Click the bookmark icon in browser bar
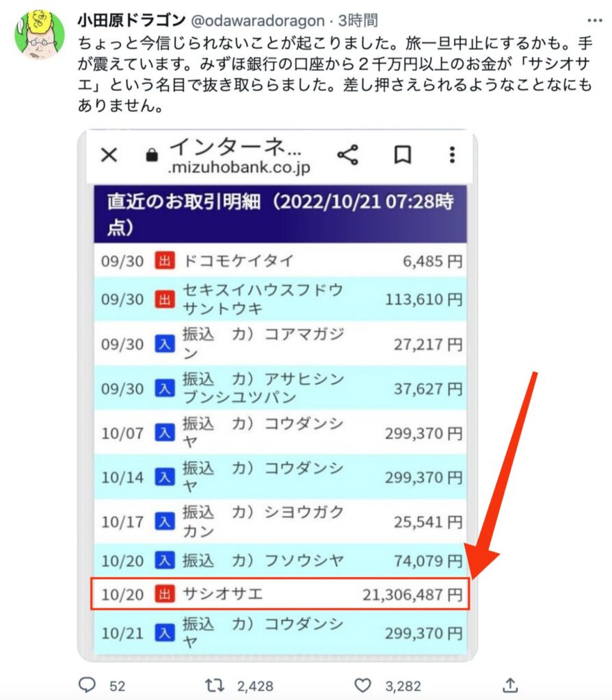The image size is (612, 700). (403, 155)
